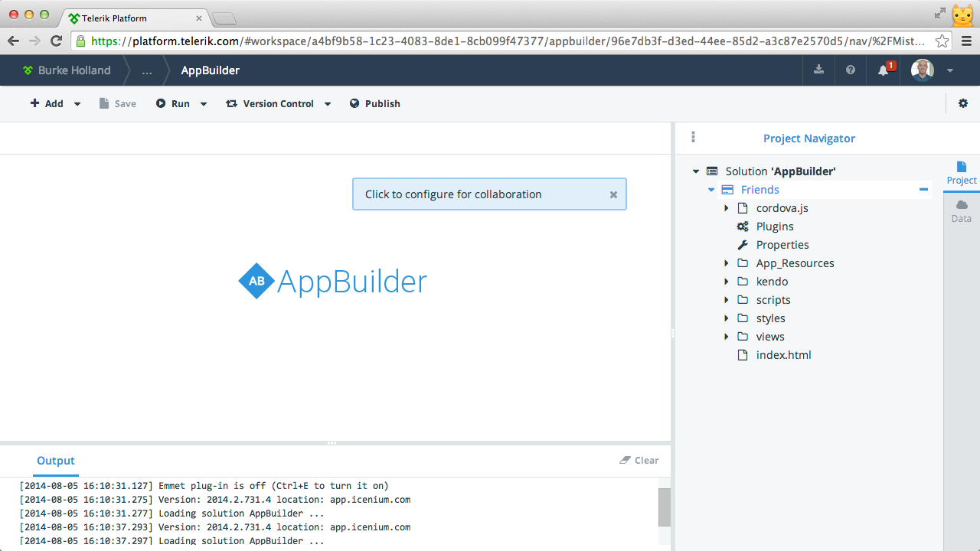Open the account dropdown arrow beside avatar
Image resolution: width=980 pixels, height=551 pixels.
(949, 70)
